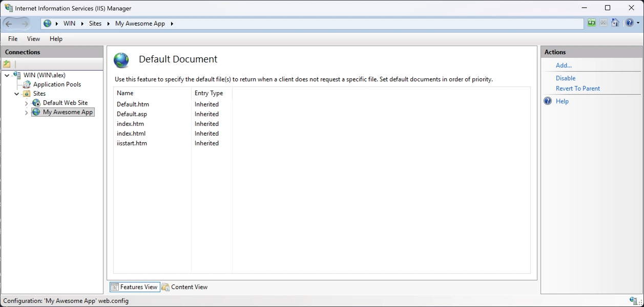Click the My Awesome App breadcrumb segment
The height and width of the screenshot is (307, 644).
140,24
